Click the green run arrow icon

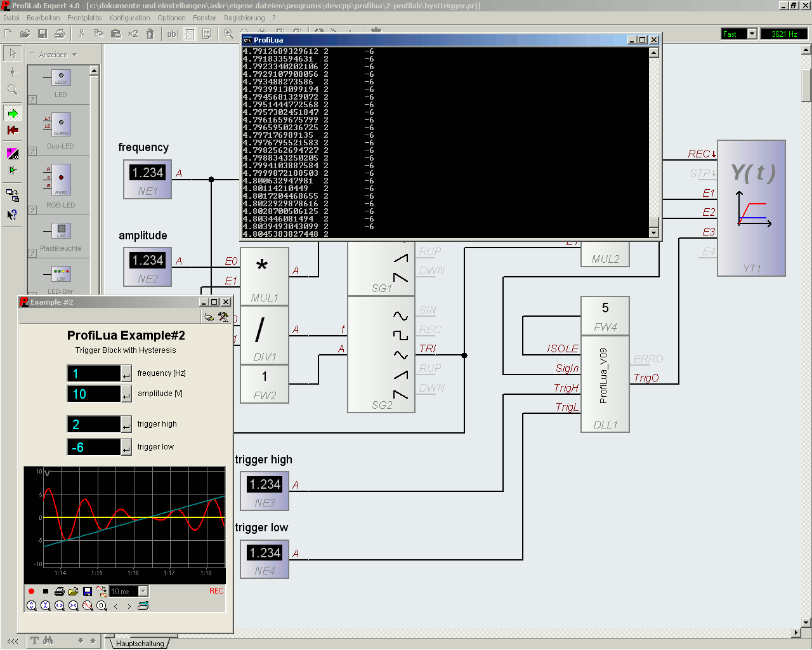[x=13, y=114]
